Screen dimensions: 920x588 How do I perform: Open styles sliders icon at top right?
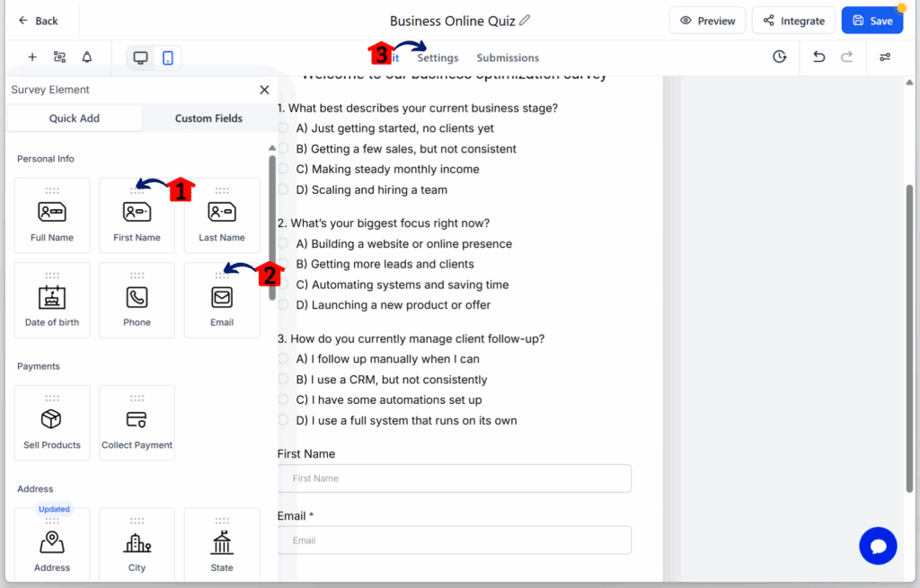[885, 57]
